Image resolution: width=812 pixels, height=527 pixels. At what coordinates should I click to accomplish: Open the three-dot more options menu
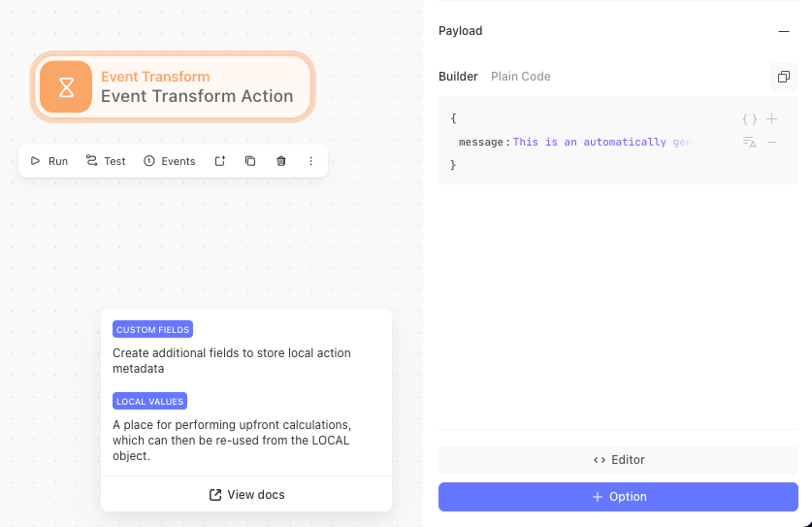[x=310, y=161]
